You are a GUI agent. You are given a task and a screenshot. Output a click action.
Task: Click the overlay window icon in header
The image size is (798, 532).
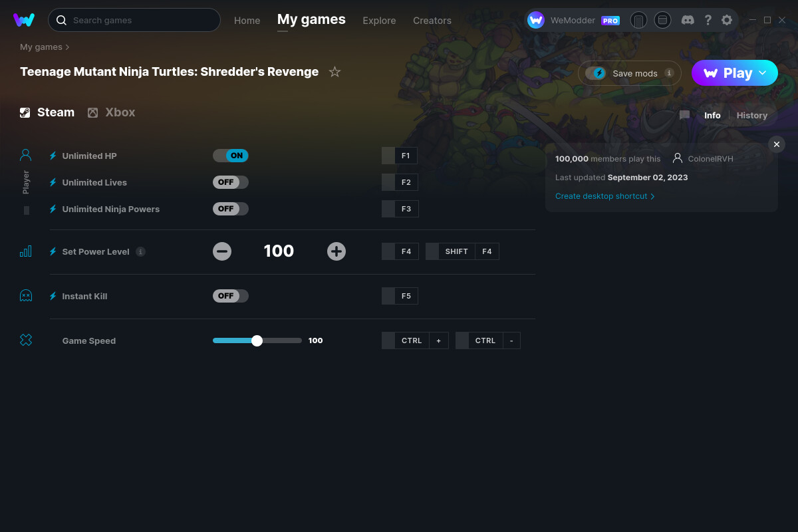(x=662, y=20)
